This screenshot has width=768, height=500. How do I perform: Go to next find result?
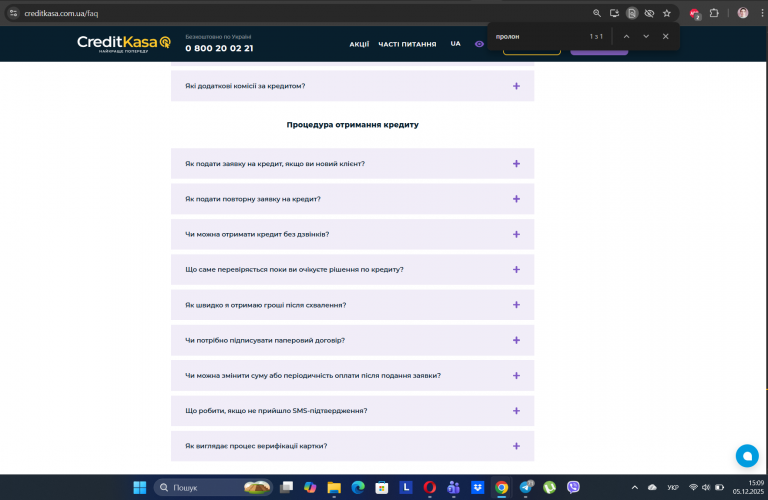(x=646, y=36)
